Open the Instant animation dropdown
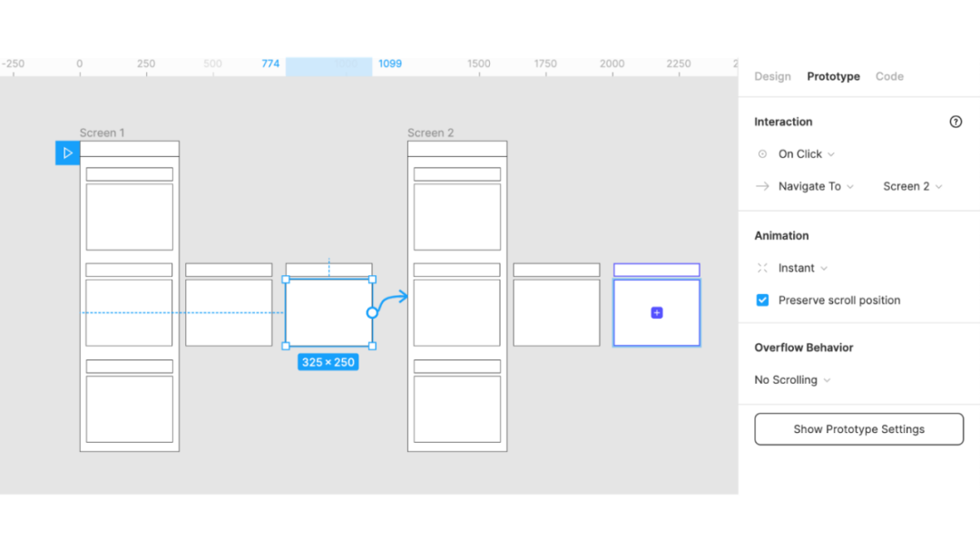Viewport: 980px width, 551px height. click(x=803, y=268)
